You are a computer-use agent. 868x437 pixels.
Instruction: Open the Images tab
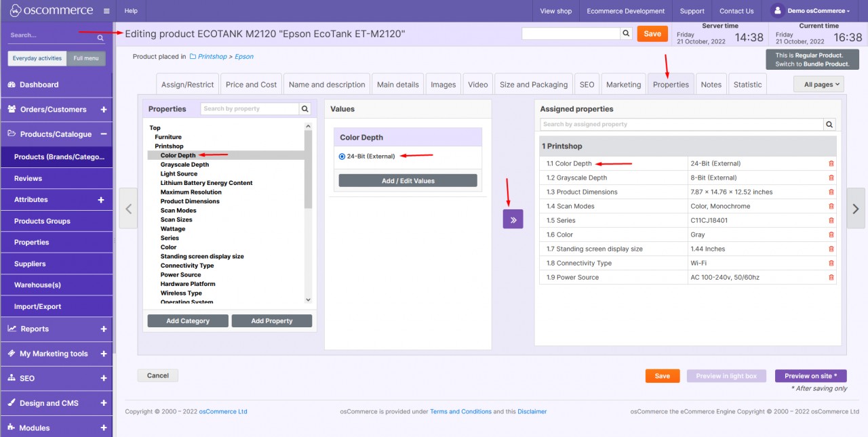[443, 85]
